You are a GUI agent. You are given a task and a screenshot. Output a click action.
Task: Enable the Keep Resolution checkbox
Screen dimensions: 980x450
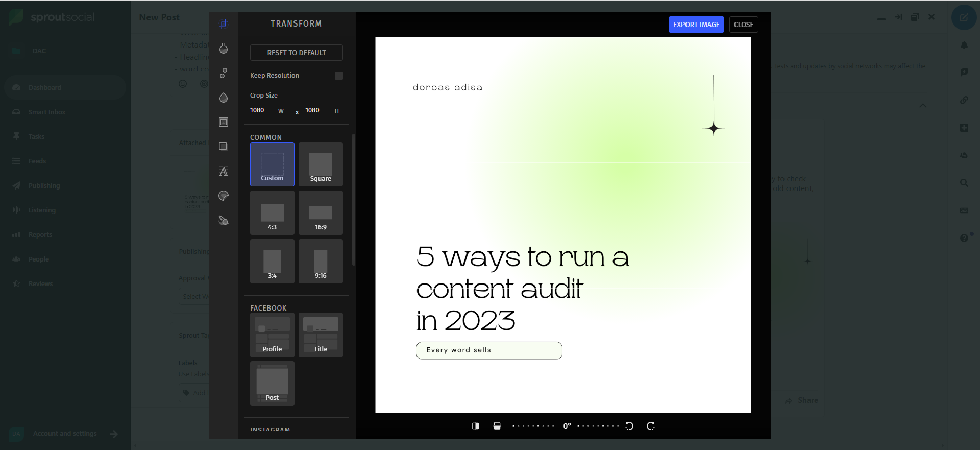click(x=339, y=76)
